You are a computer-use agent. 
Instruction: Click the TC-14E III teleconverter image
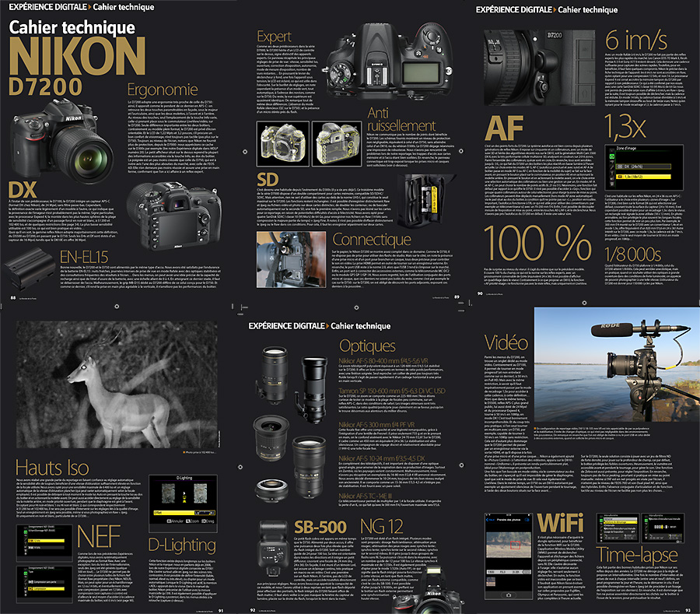pos(272,490)
